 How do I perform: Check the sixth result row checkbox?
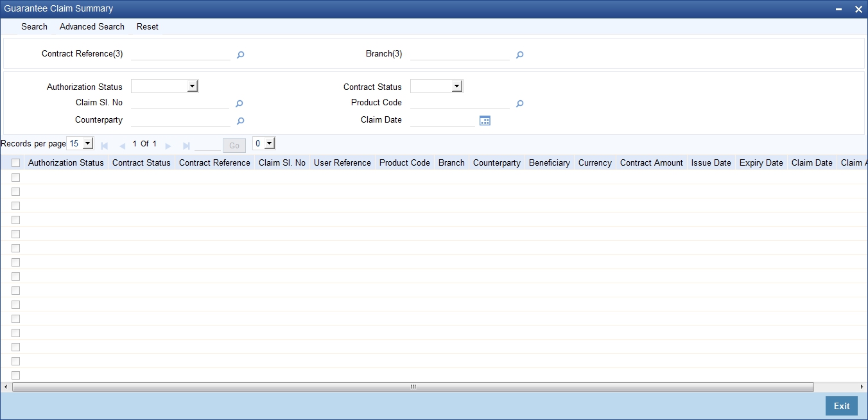[x=16, y=248]
